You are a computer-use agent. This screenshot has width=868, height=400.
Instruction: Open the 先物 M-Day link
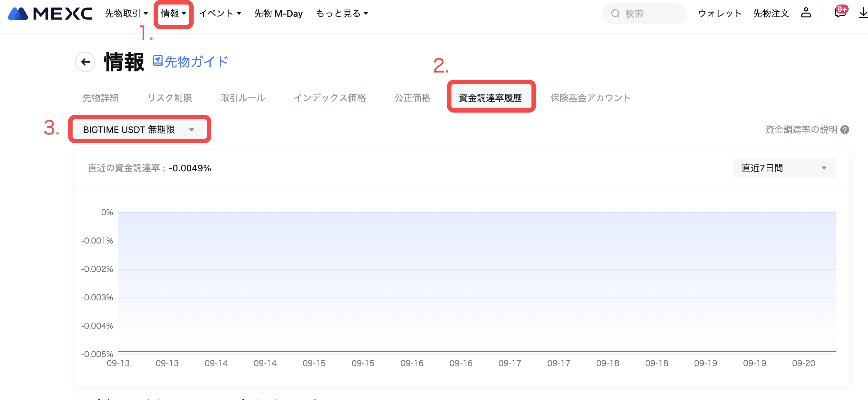point(278,14)
